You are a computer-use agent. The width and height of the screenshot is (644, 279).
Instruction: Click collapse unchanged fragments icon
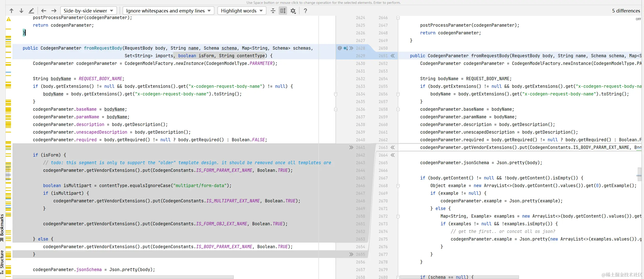[273, 11]
